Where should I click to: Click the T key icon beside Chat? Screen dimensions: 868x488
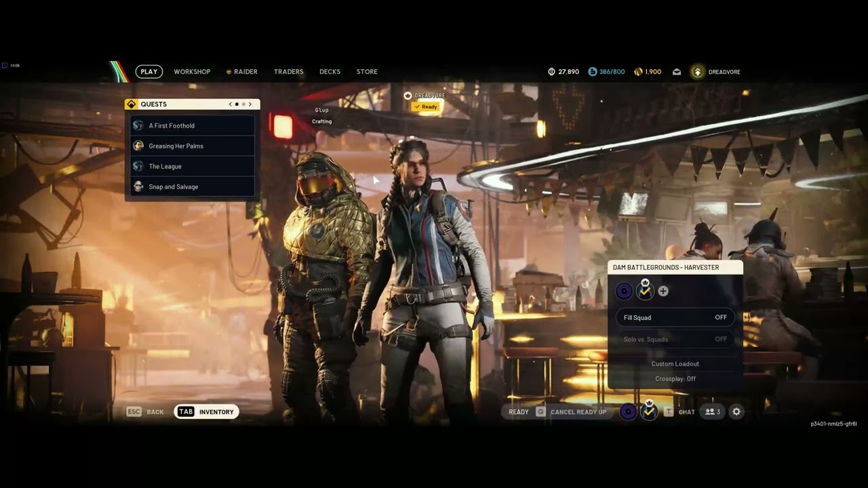(x=669, y=411)
